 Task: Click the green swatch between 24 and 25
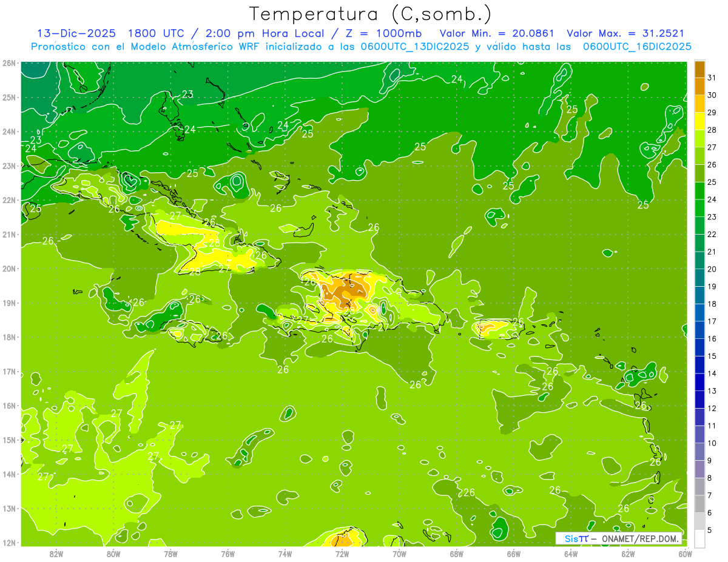[699, 191]
